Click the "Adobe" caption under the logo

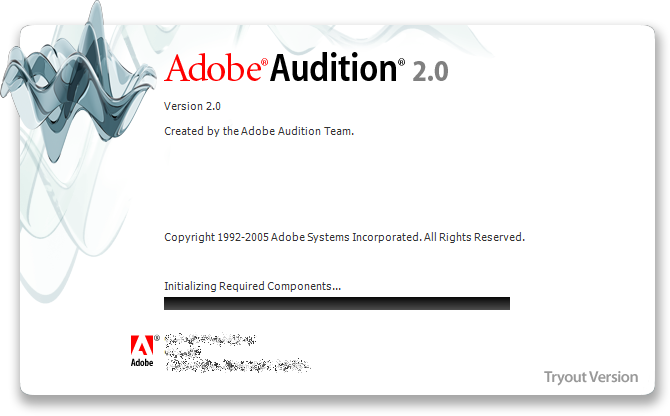(x=142, y=363)
